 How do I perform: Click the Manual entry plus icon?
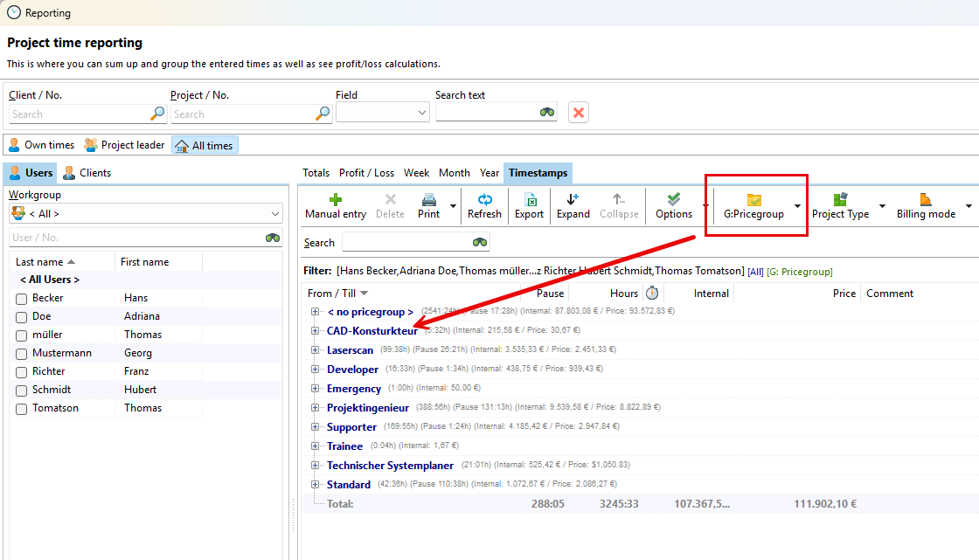(x=335, y=200)
